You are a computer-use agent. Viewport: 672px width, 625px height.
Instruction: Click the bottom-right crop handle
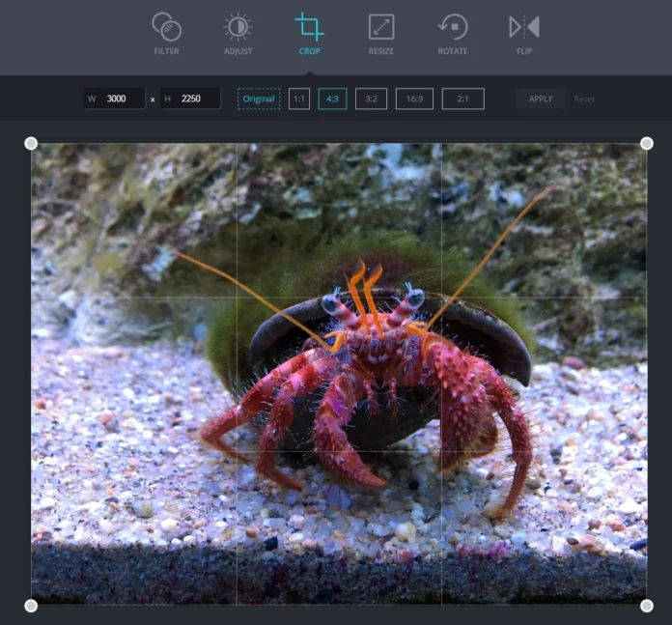[647, 606]
